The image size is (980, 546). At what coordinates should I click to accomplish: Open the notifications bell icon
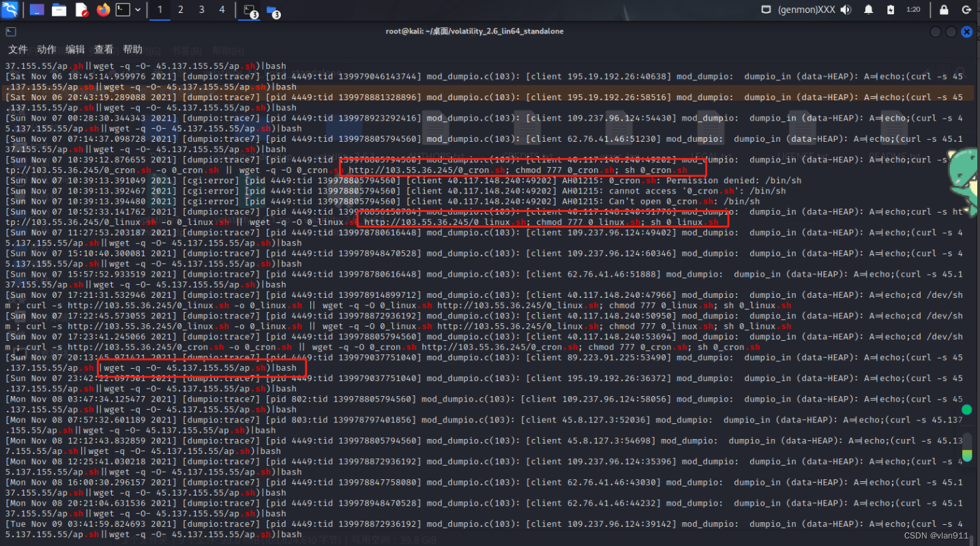tap(868, 10)
